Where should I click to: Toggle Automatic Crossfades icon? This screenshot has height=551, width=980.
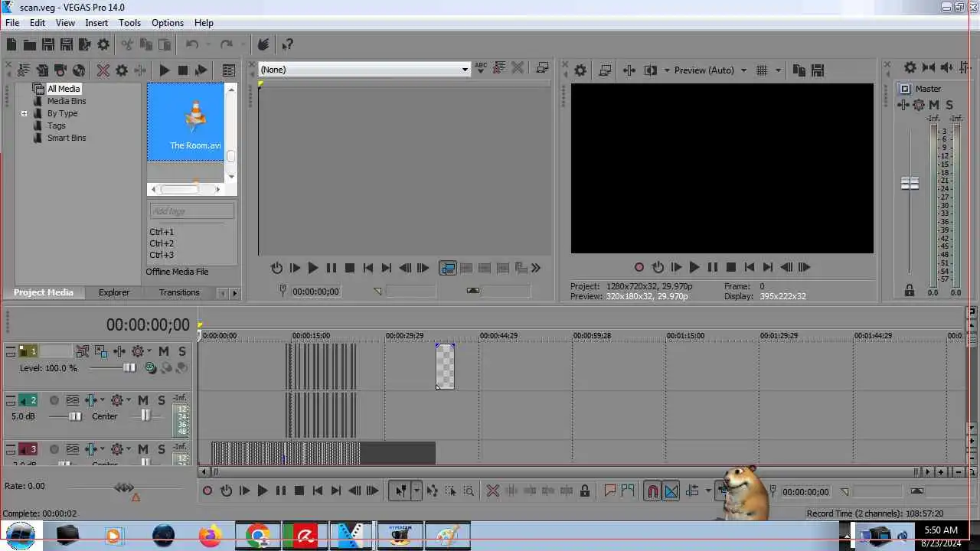pyautogui.click(x=671, y=491)
